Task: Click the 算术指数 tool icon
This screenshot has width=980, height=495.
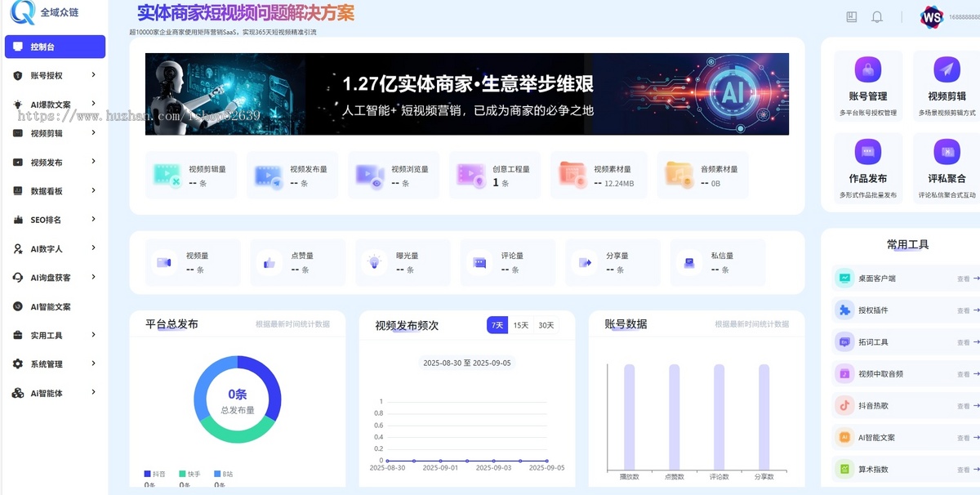Action: 844,470
